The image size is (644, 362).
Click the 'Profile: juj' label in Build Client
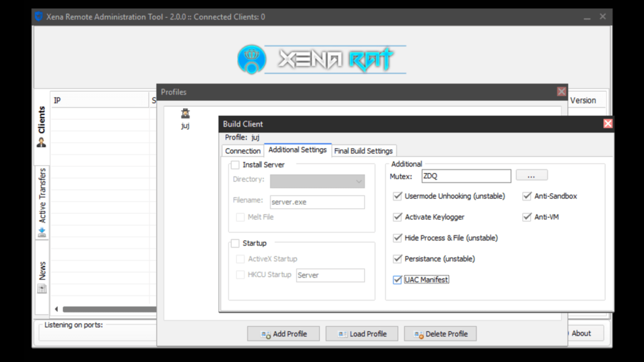click(x=242, y=138)
